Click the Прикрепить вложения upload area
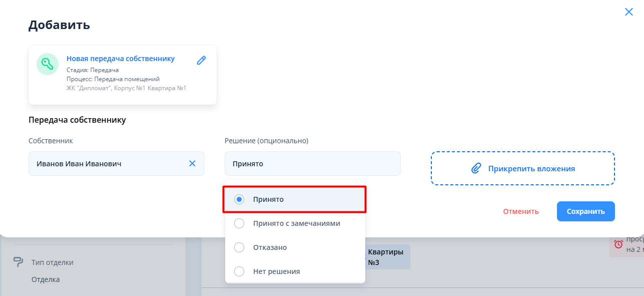This screenshot has height=296, width=644. tap(522, 169)
